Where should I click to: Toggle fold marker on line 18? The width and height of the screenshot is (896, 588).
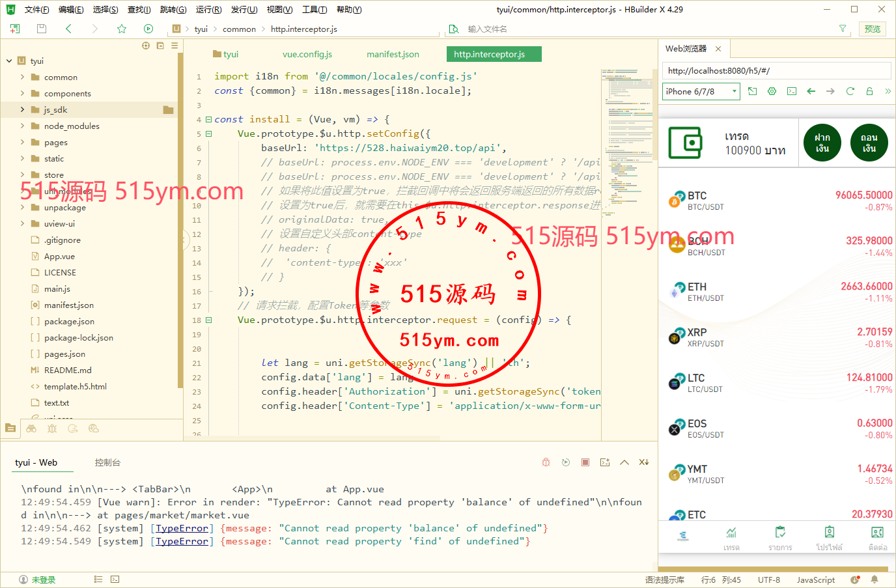[x=208, y=320]
